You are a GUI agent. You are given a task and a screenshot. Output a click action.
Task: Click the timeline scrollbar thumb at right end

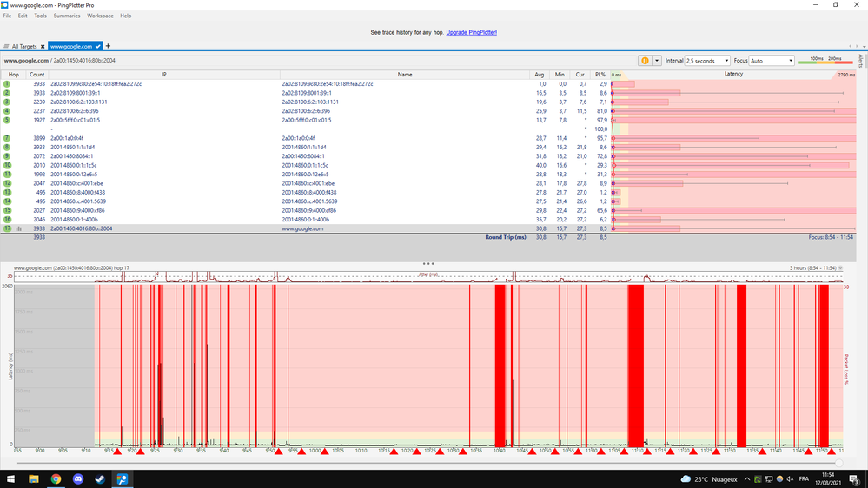(x=839, y=463)
